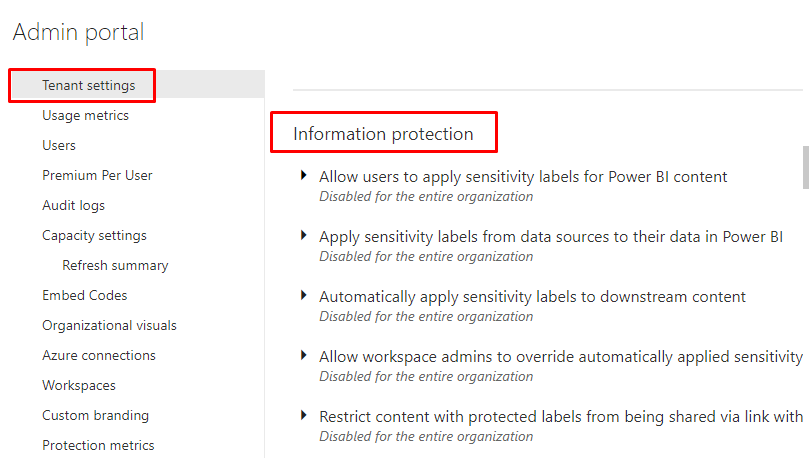Screen dimensions: 809x458
Task: Click the vertical scrollbar thumb on right
Action: coord(805,167)
